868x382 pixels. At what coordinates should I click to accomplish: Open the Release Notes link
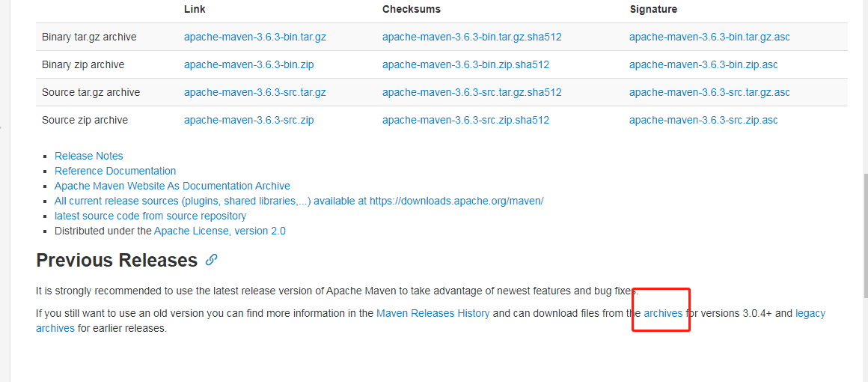coord(89,156)
